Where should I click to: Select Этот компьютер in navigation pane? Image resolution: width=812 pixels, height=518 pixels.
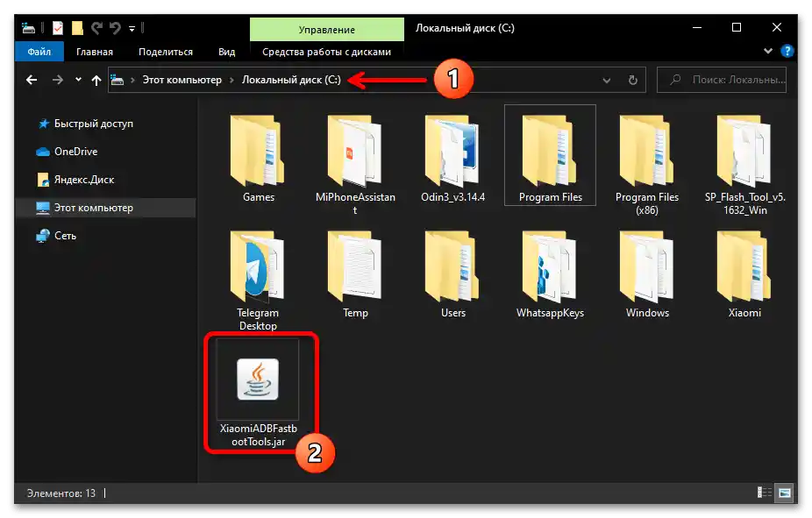pyautogui.click(x=105, y=208)
